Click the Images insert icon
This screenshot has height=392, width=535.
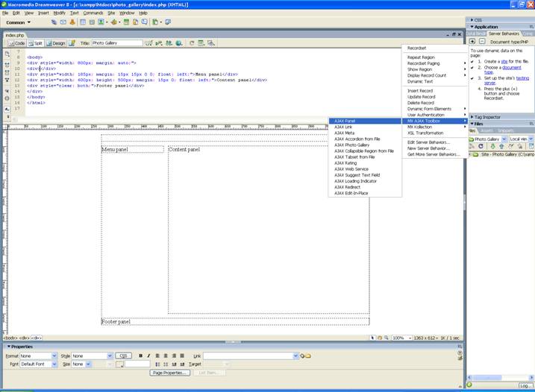point(101,22)
